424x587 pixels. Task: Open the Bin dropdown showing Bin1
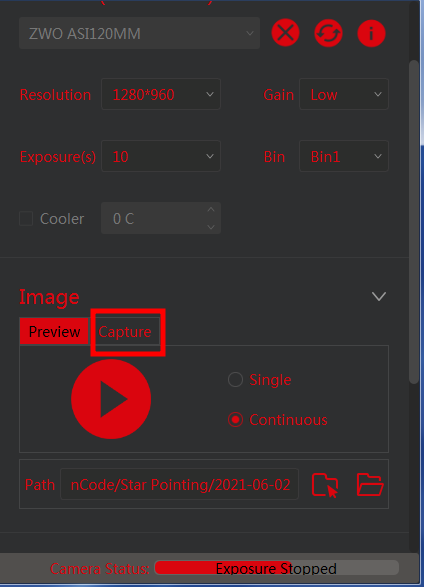(x=344, y=156)
